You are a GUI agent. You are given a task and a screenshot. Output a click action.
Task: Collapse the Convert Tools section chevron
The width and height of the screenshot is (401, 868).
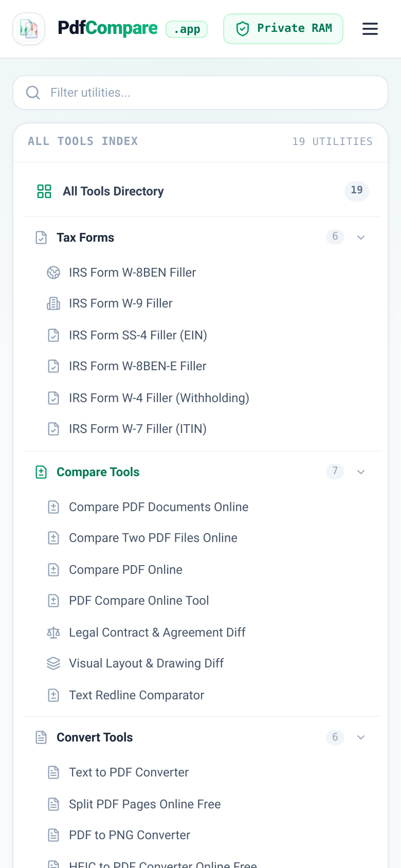point(361,737)
